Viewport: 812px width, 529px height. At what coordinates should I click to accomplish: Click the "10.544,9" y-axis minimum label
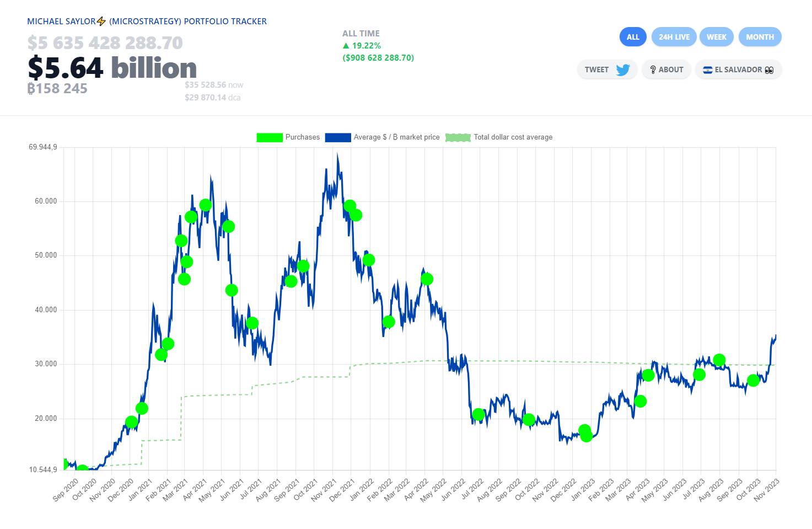coord(43,470)
